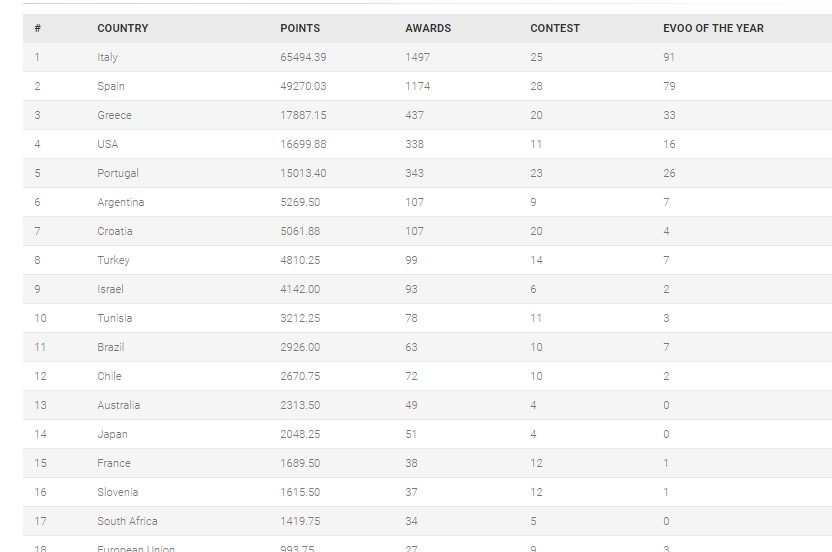The height and width of the screenshot is (552, 832).
Task: Open the Portugal row entry
Action: point(118,173)
